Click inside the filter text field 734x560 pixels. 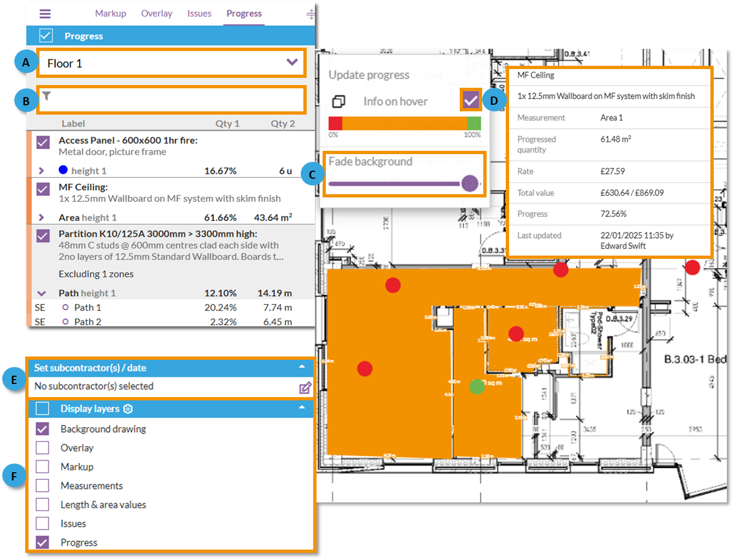point(165,99)
